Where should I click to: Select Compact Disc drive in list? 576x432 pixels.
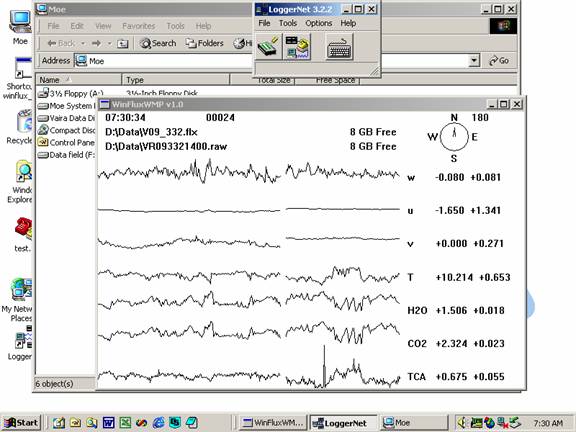pyautogui.click(x=66, y=130)
